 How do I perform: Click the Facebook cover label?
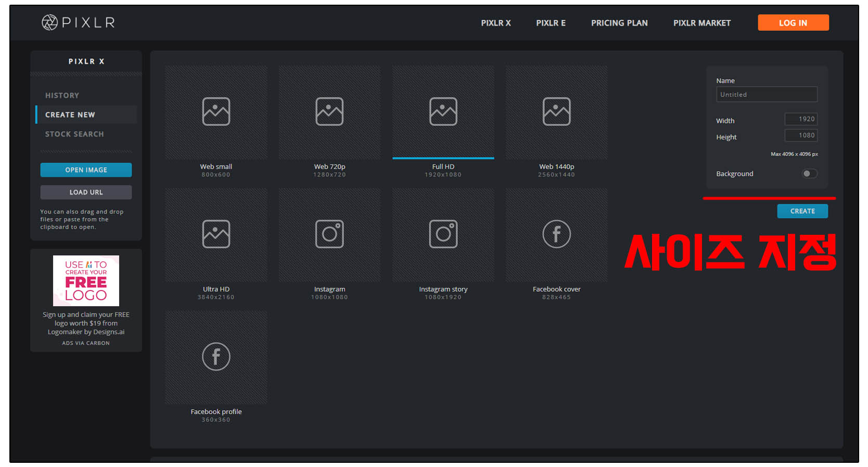[x=556, y=289]
